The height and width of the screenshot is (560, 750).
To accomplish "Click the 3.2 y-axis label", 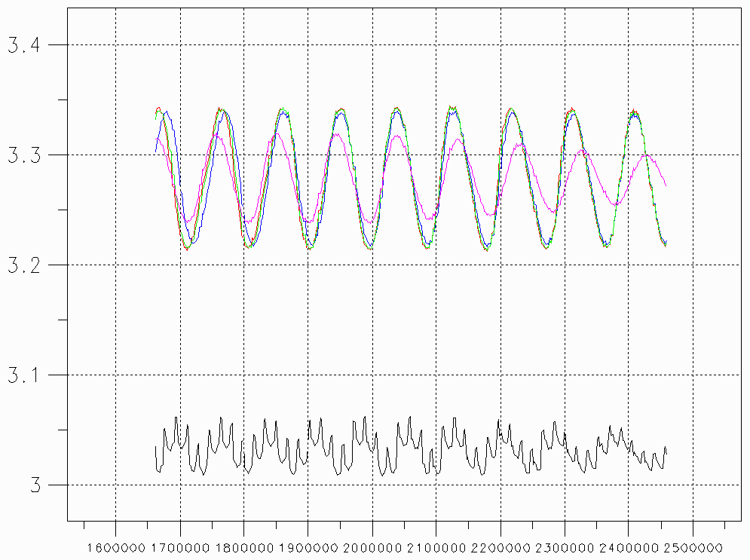I will coord(24,265).
